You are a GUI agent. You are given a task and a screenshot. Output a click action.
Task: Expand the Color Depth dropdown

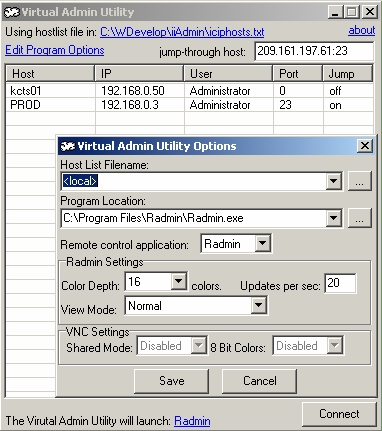point(178,281)
